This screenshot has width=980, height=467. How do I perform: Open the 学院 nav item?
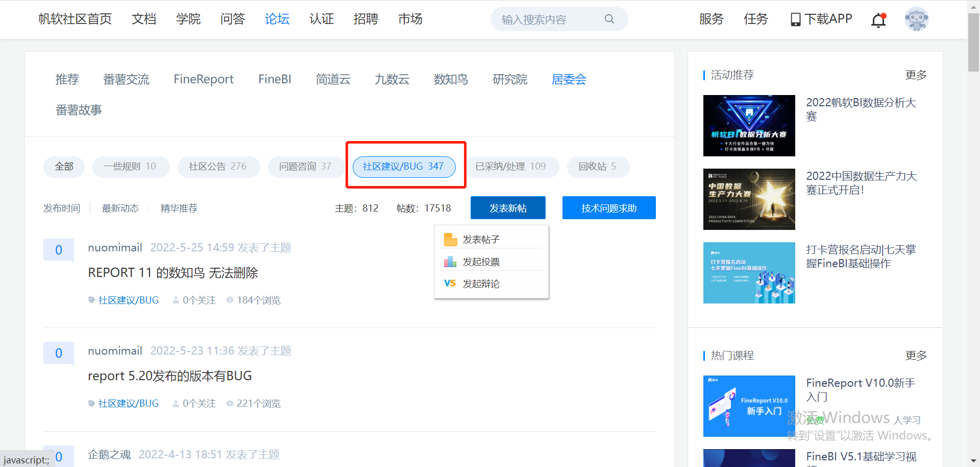(x=188, y=19)
